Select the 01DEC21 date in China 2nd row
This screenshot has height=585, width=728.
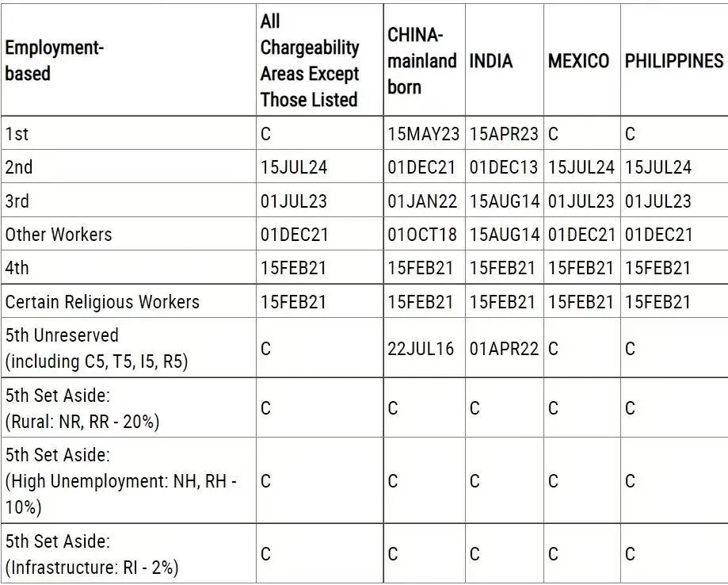tap(422, 168)
